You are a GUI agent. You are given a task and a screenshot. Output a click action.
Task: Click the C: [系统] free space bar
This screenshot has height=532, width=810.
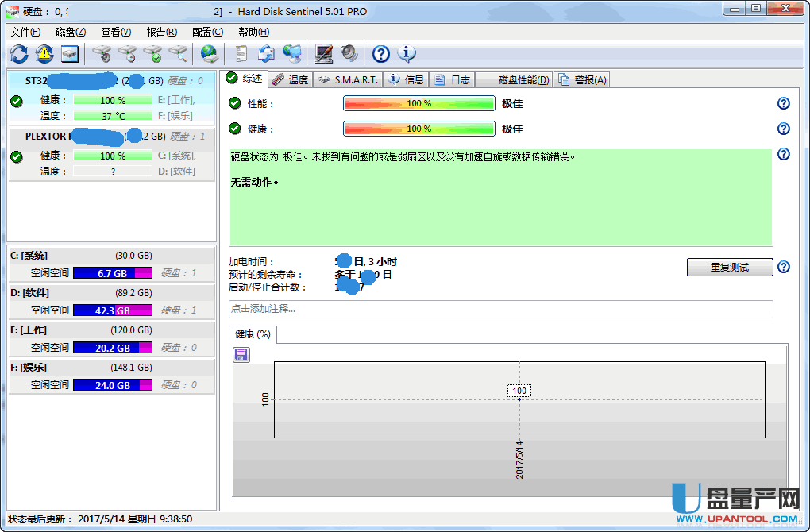[112, 273]
